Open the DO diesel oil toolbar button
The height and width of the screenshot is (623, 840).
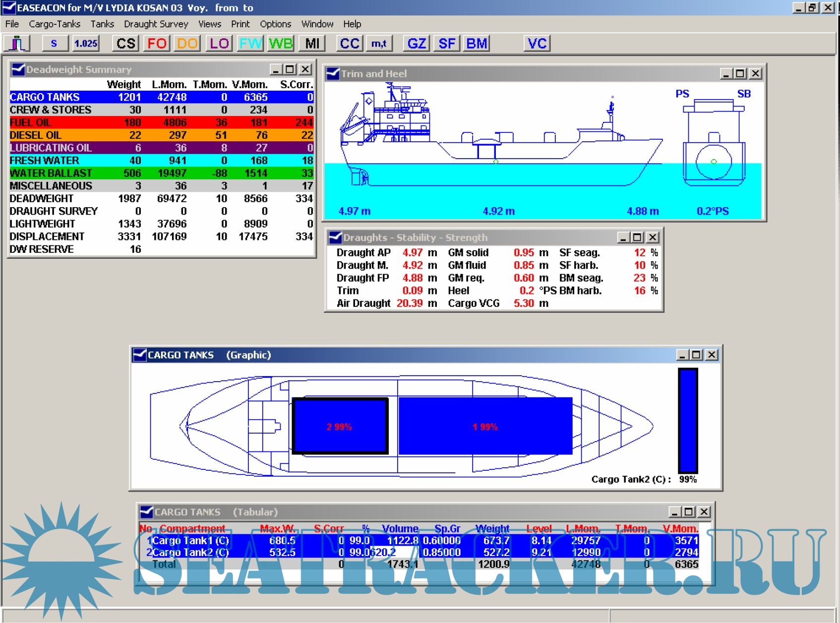(187, 44)
